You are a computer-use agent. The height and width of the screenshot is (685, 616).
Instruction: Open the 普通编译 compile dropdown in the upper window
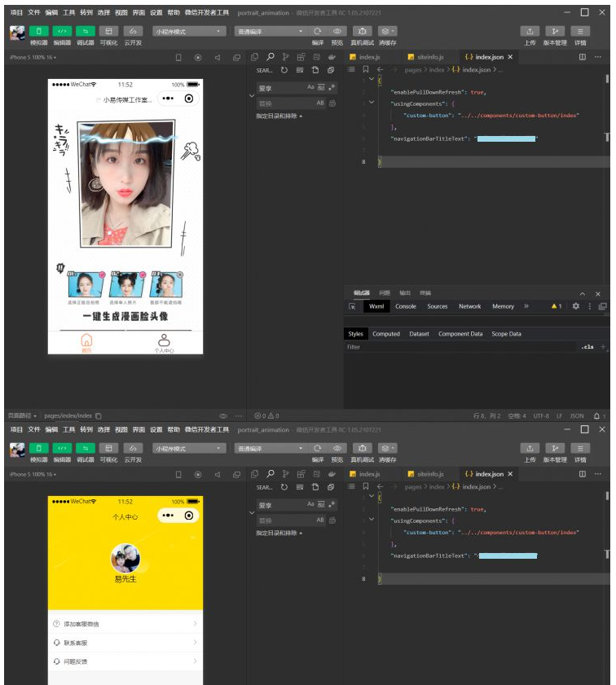coord(271,32)
